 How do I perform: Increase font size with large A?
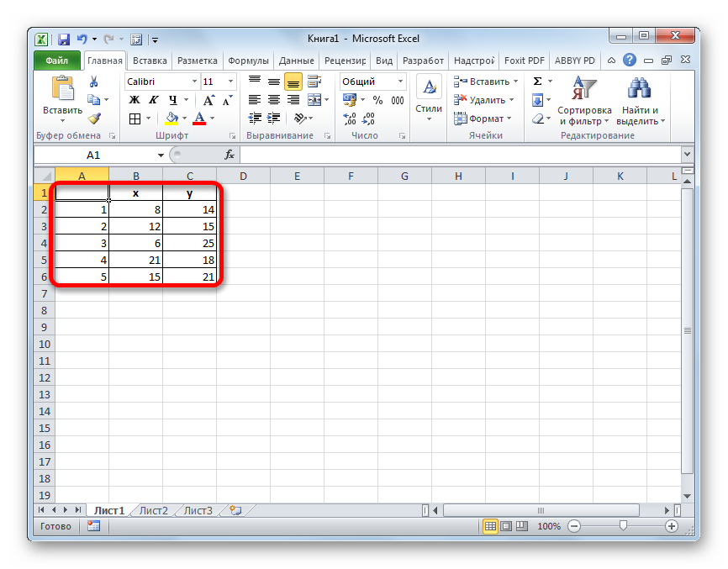(208, 100)
